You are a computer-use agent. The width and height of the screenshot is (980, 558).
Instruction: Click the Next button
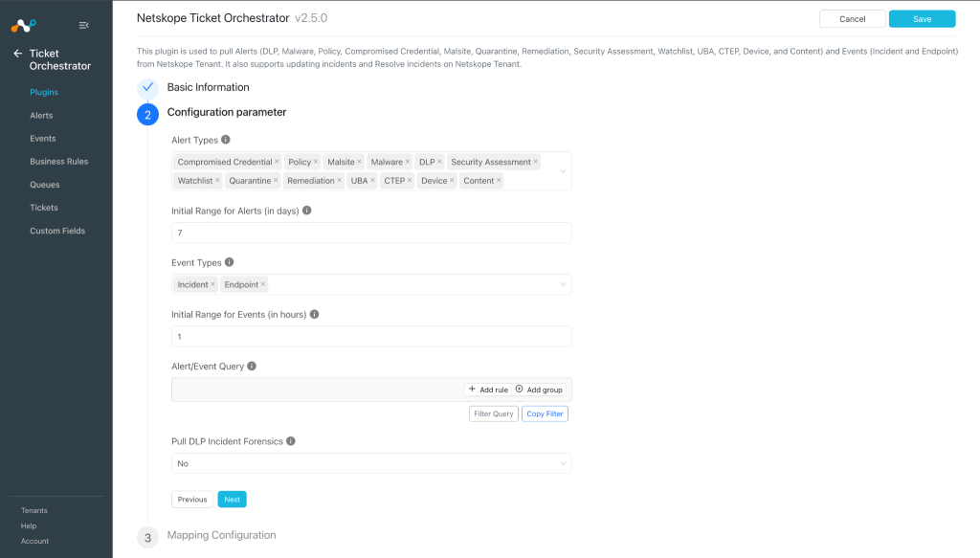[232, 500]
